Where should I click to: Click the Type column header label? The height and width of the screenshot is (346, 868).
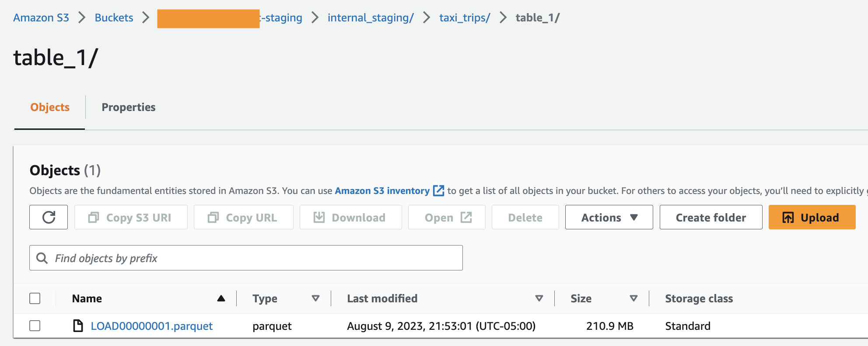click(x=265, y=299)
